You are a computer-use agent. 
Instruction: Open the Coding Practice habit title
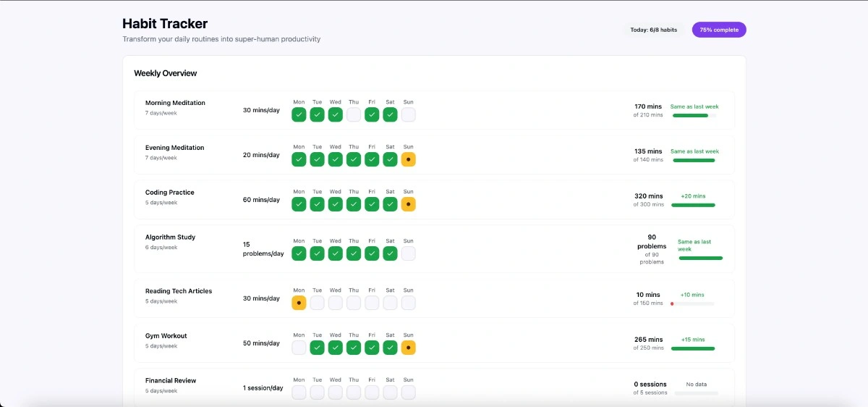click(x=169, y=193)
